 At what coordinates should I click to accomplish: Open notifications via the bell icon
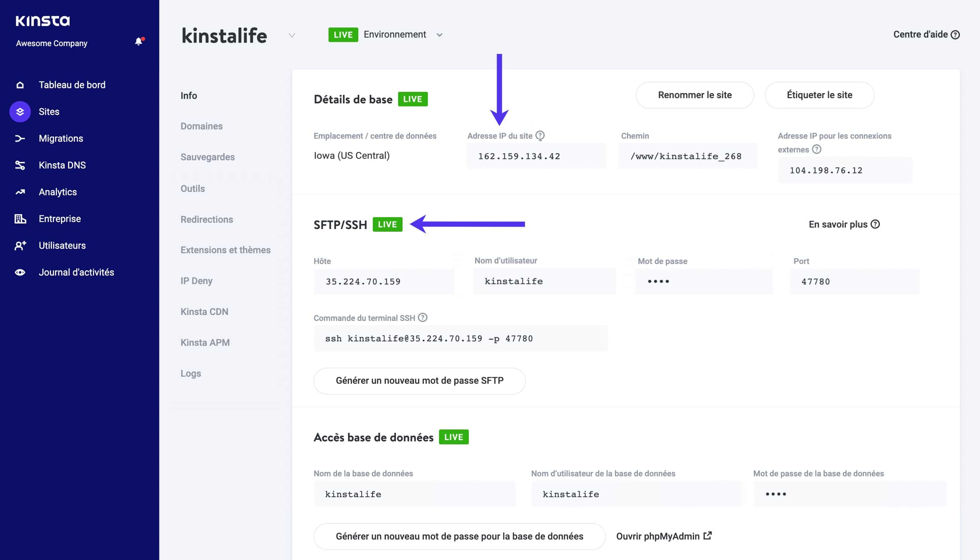tap(138, 41)
